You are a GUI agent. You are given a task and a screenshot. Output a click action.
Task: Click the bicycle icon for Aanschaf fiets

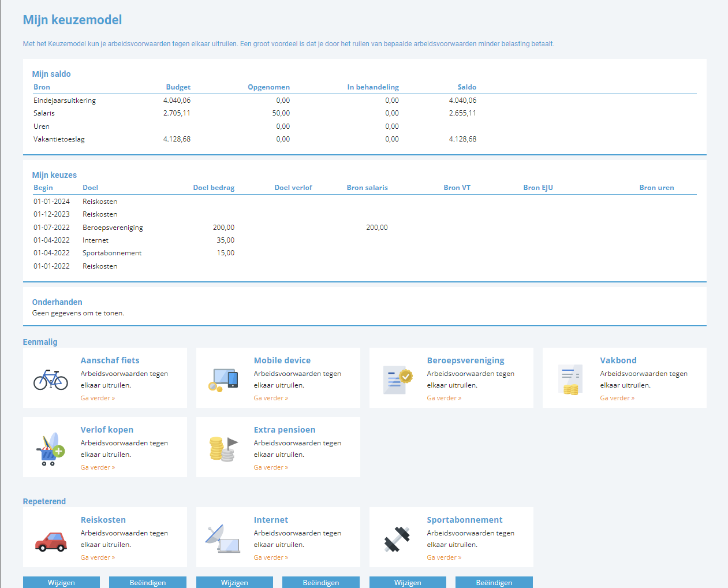(x=51, y=379)
